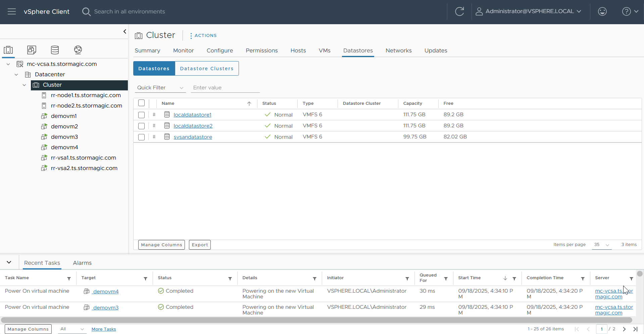644x334 pixels.
Task: Check the localdatastore1 row checkbox
Action: click(142, 115)
